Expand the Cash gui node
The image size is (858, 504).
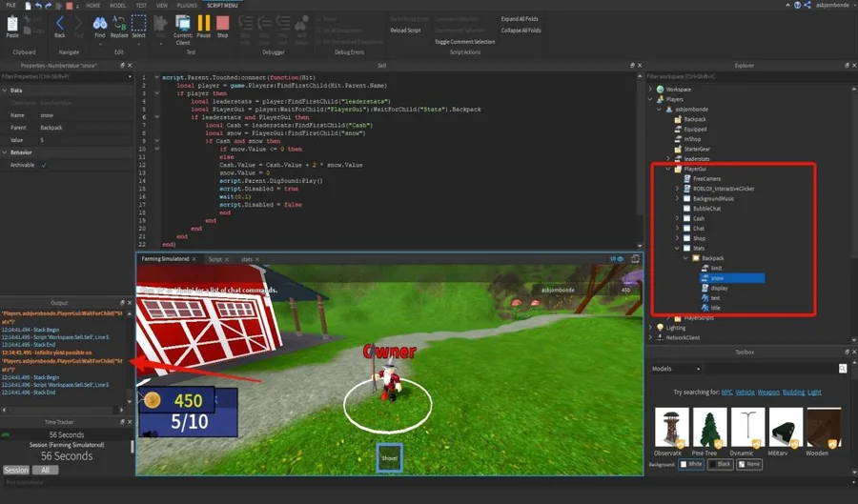677,218
